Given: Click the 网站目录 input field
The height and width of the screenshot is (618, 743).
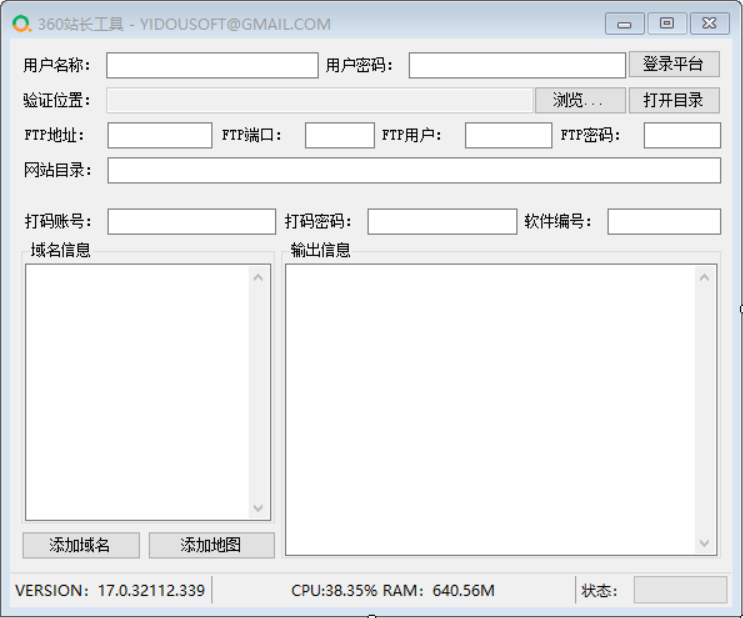Looking at the screenshot, I should pyautogui.click(x=414, y=170).
